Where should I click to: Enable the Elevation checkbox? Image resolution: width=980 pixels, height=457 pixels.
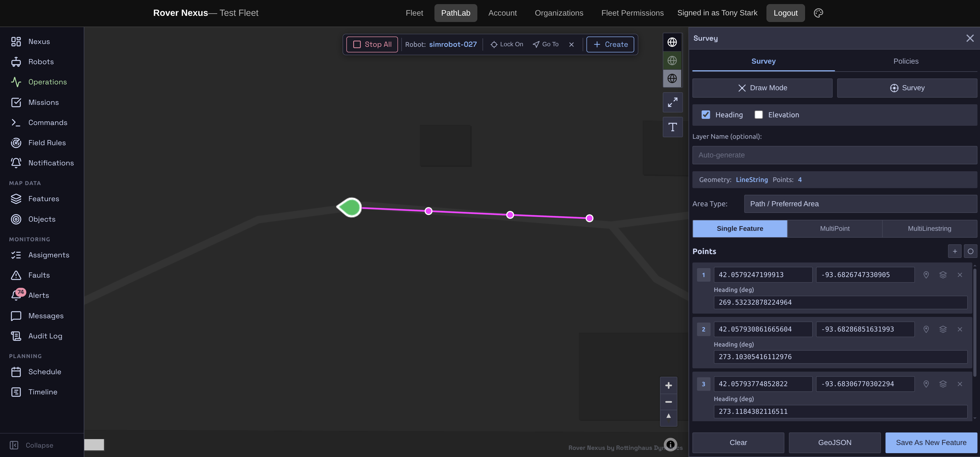(x=759, y=115)
